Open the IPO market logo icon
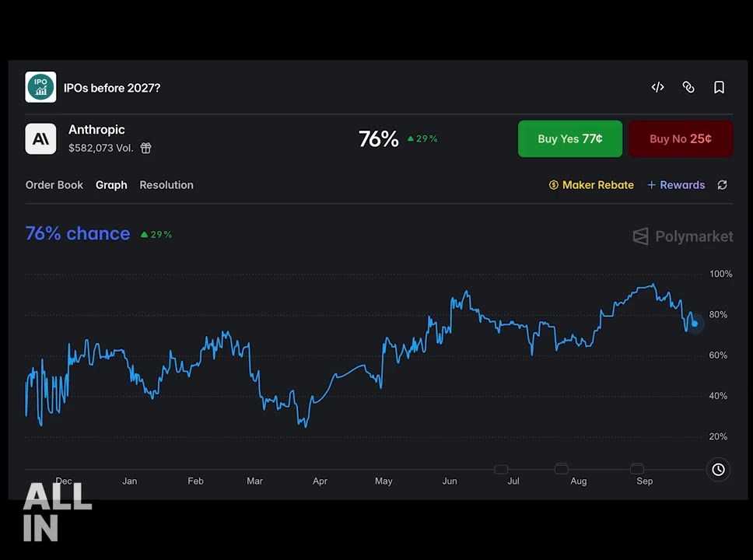The image size is (753, 560). click(x=40, y=87)
